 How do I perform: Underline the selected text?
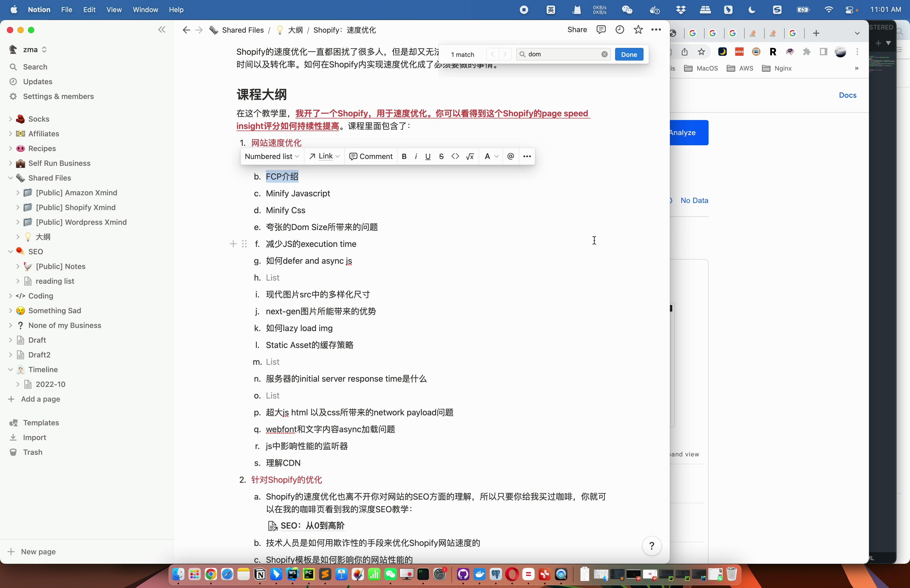428,156
